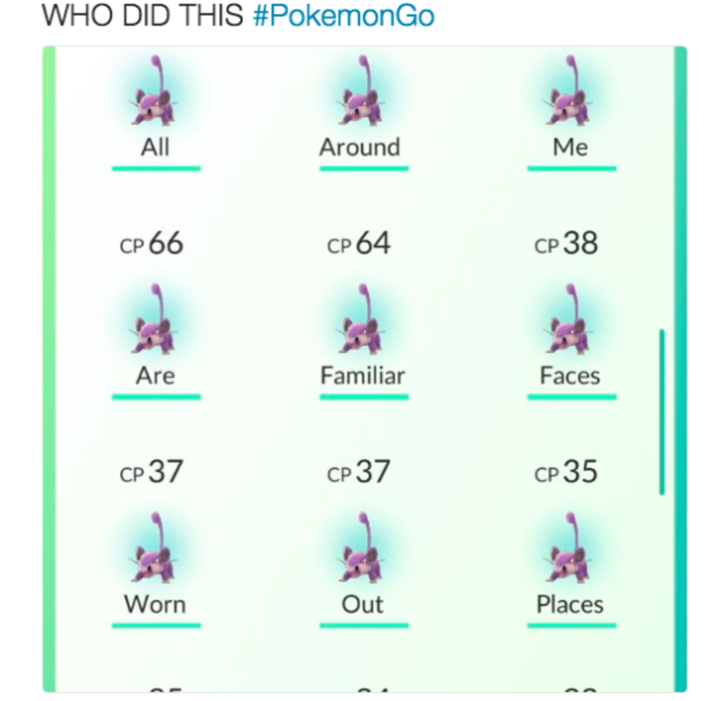Click the CP 66 label
Screen dimensions: 728x701
click(x=152, y=244)
